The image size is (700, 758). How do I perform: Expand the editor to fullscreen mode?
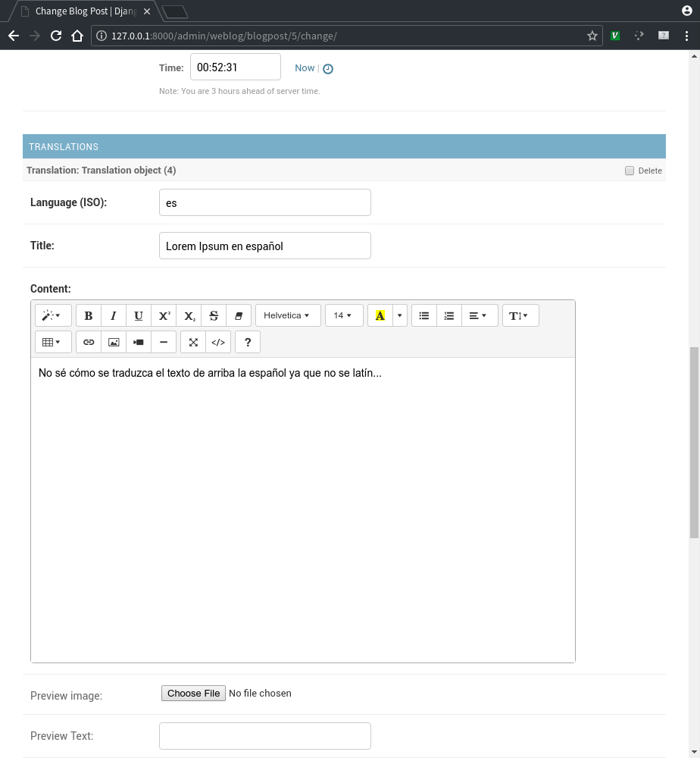193,342
